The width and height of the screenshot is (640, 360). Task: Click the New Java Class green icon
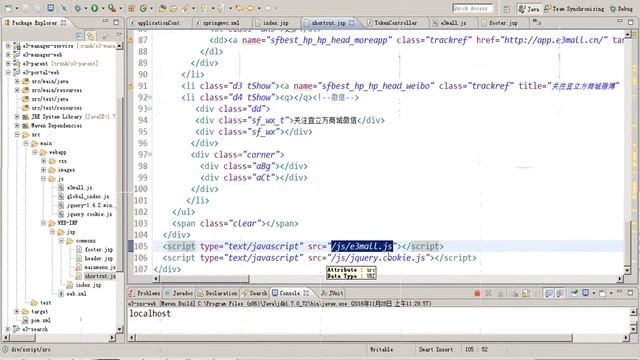pos(143,8)
